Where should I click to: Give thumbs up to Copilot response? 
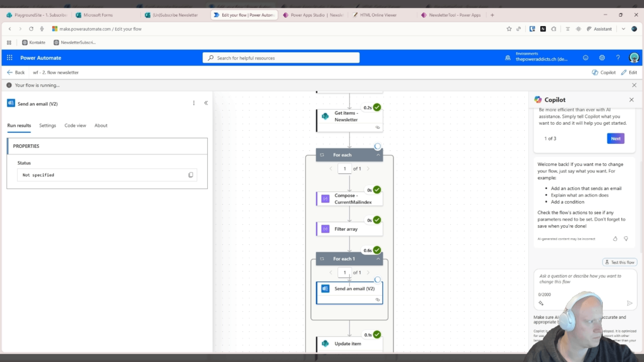coord(615,239)
